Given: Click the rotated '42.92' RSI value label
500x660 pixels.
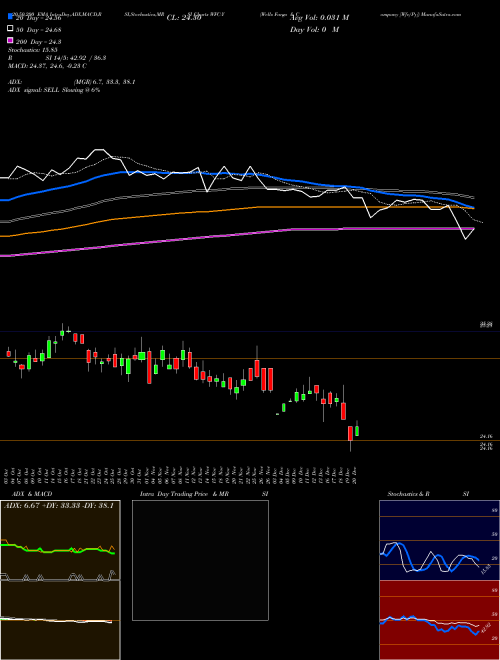Looking at the screenshot, I should pyautogui.click(x=484, y=628).
